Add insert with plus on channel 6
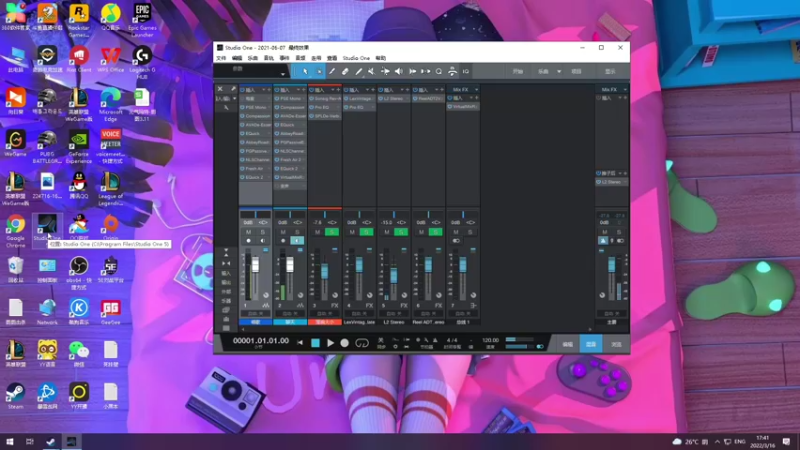The width and height of the screenshot is (800, 450). pyautogui.click(x=442, y=90)
